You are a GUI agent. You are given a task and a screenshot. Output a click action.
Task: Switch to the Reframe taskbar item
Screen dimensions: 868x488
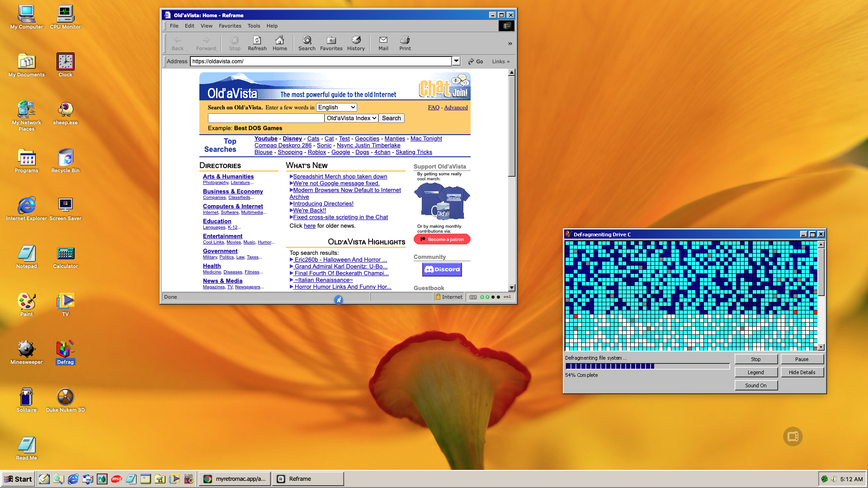[308, 479]
